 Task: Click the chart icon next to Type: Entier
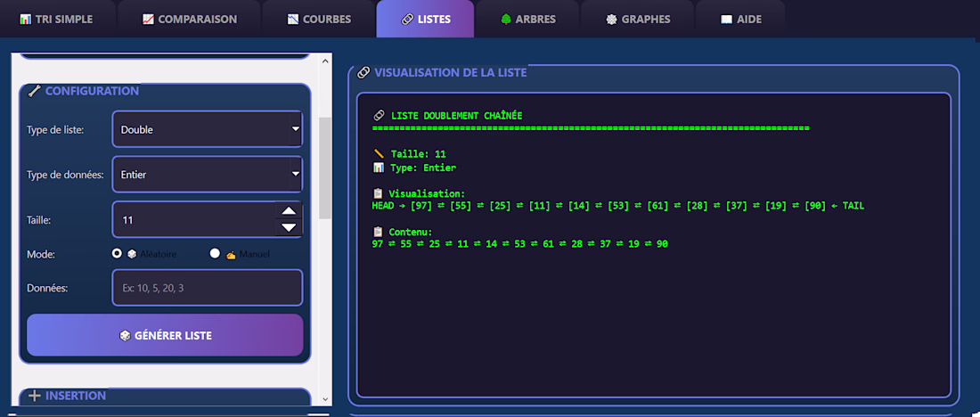(378, 168)
